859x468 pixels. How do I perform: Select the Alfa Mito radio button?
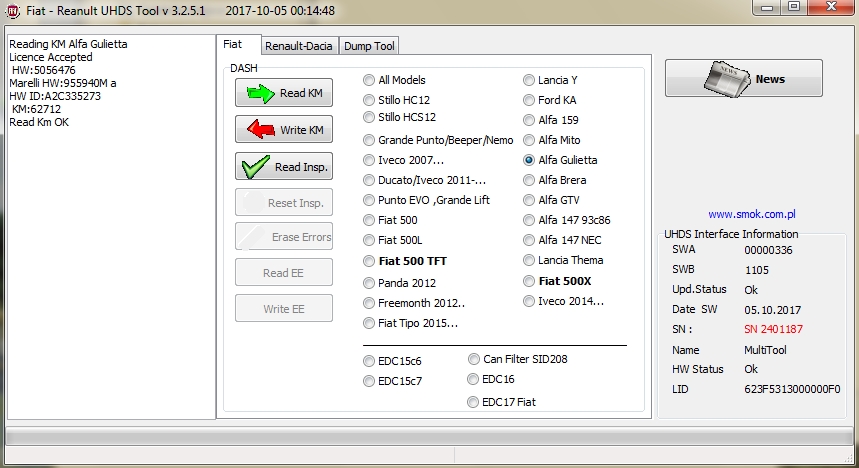pyautogui.click(x=529, y=140)
